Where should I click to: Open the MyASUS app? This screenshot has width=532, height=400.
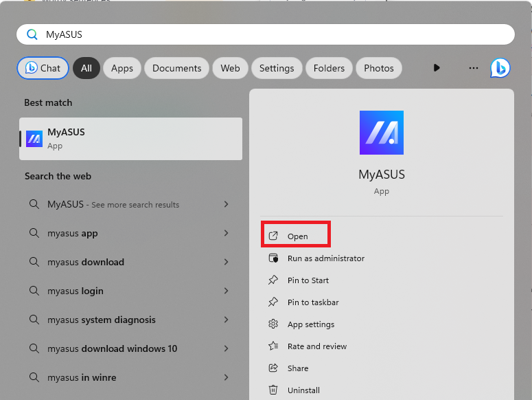[297, 236]
